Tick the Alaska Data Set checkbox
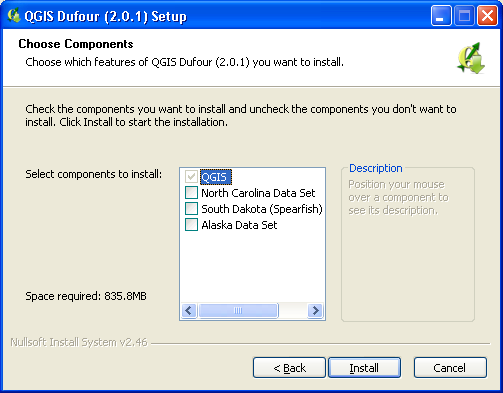The height and width of the screenshot is (393, 503). pos(191,225)
